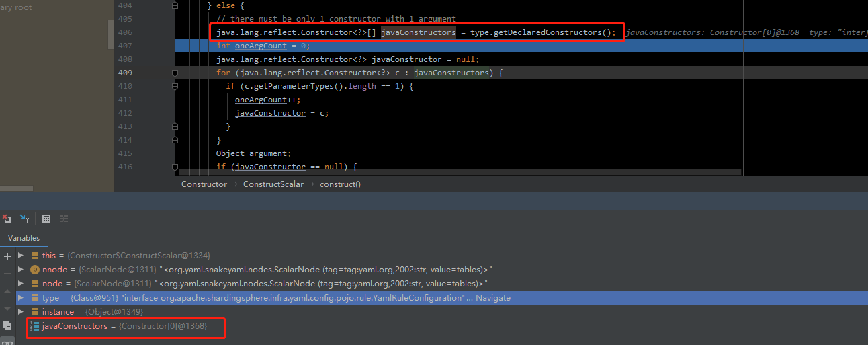Expand the 'instance' Object variable
This screenshot has height=345, width=868.
click(21, 312)
